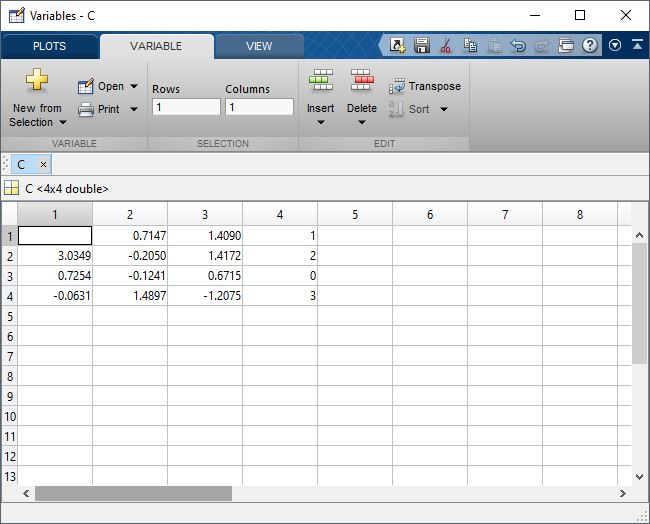This screenshot has width=650, height=524.
Task: Close the C variable tab
Action: (43, 165)
